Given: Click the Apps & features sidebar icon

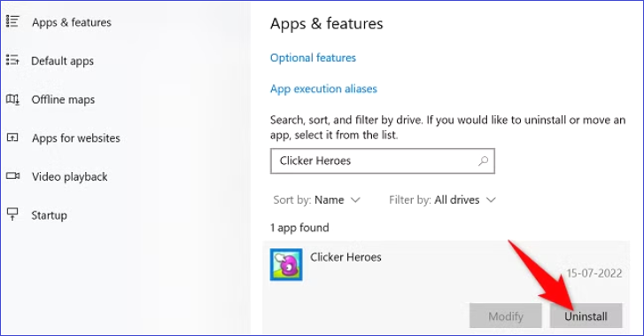Looking at the screenshot, I should (12, 22).
